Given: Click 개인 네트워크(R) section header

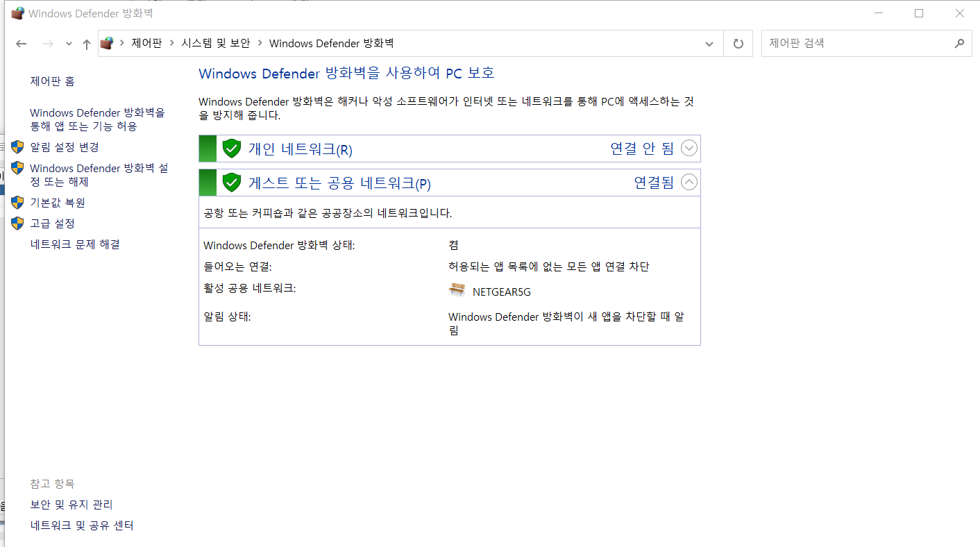Looking at the screenshot, I should [450, 149].
